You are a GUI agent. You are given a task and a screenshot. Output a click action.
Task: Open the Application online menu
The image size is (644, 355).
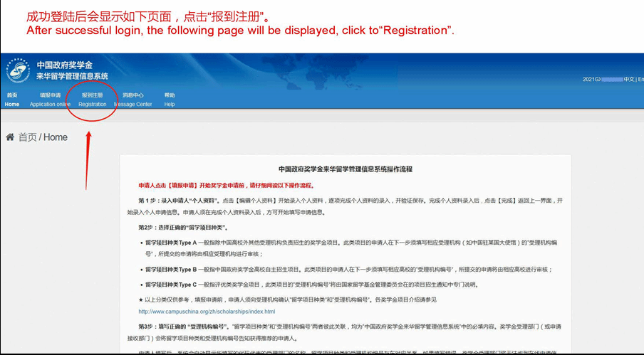pyautogui.click(x=50, y=100)
